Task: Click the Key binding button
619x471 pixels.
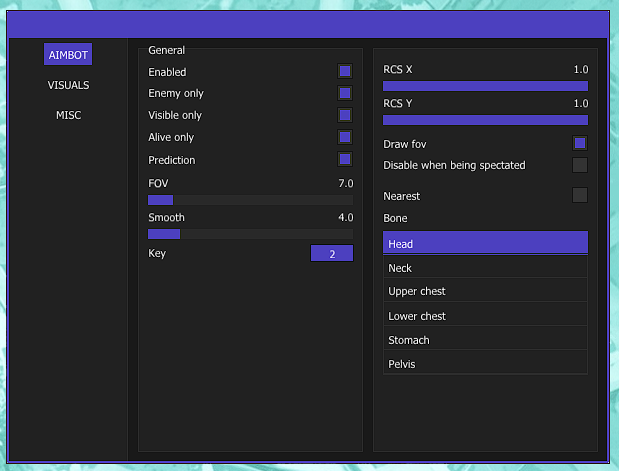Action: (x=332, y=254)
